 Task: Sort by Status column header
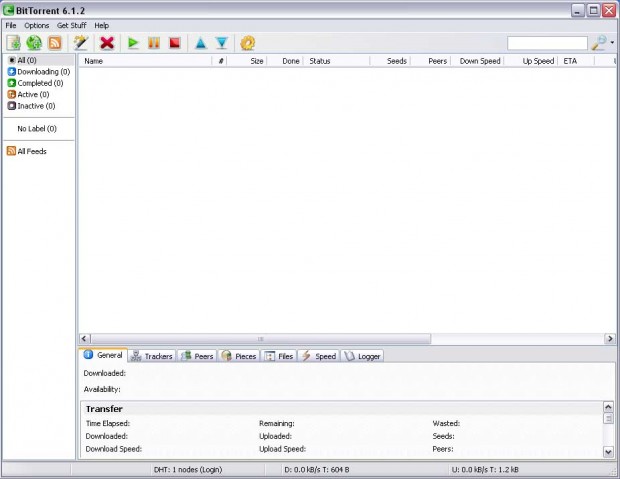[x=336, y=61]
